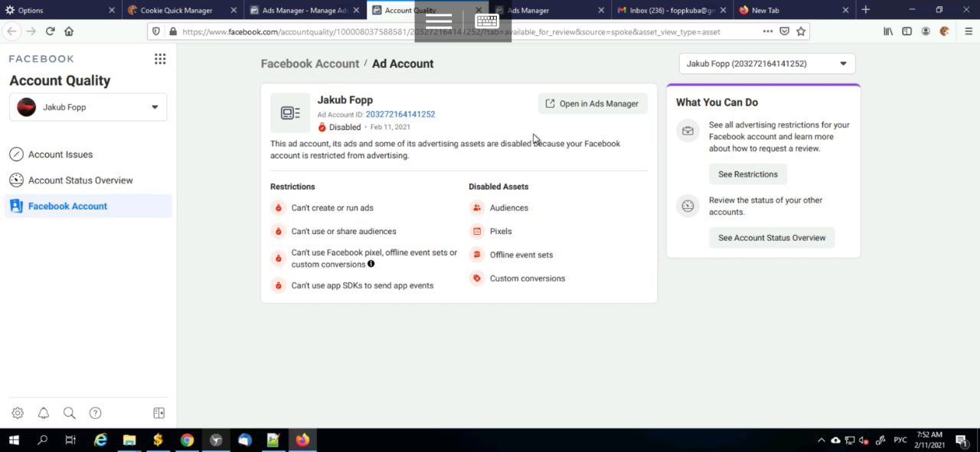Open Windows notification center icon
Viewport: 980px width, 452px height.
tap(962, 440)
